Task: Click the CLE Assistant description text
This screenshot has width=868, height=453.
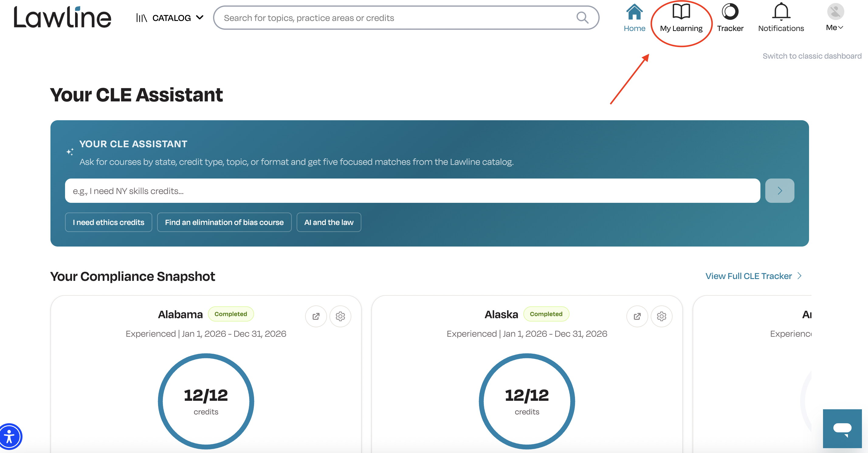Action: 297,162
